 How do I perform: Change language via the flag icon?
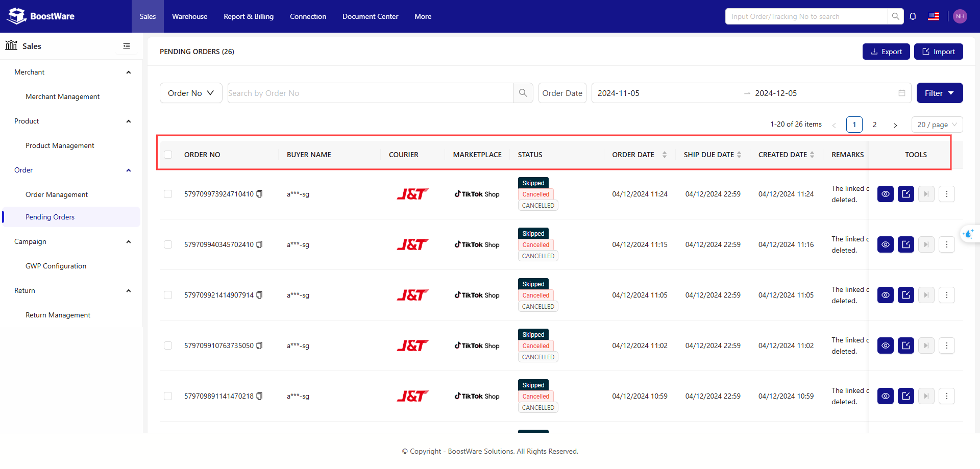tap(934, 16)
